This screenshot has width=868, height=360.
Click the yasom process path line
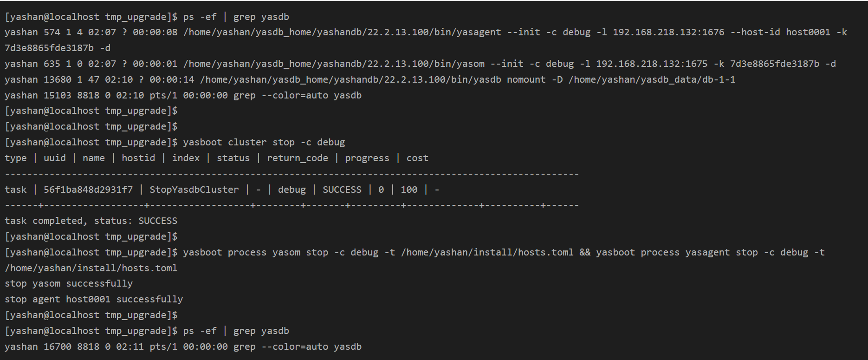coord(420,64)
